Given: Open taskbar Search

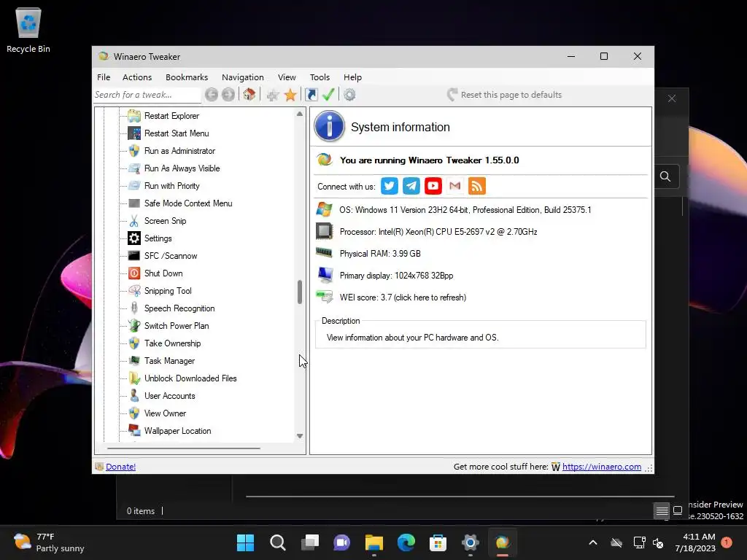Looking at the screenshot, I should pos(278,542).
